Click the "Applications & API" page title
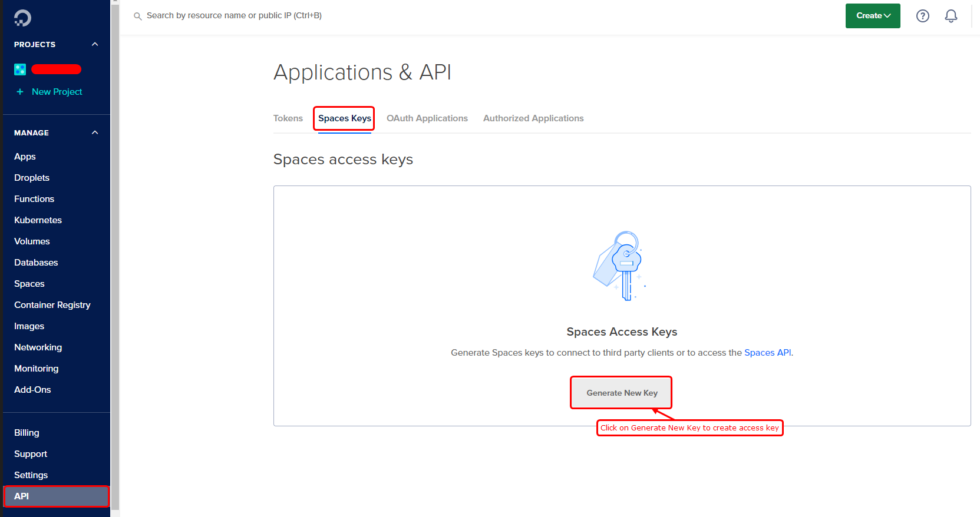This screenshot has width=980, height=517. (362, 72)
